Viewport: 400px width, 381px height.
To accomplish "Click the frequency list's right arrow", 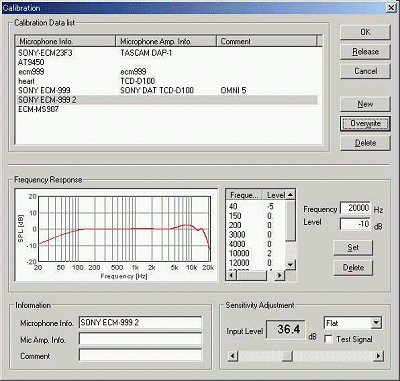I will tap(280, 275).
